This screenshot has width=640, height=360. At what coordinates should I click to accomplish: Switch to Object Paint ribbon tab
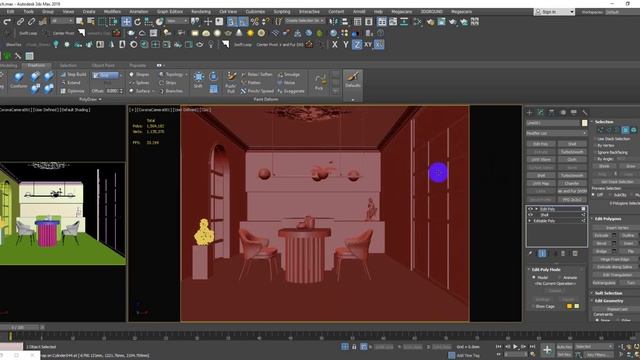[x=103, y=65]
